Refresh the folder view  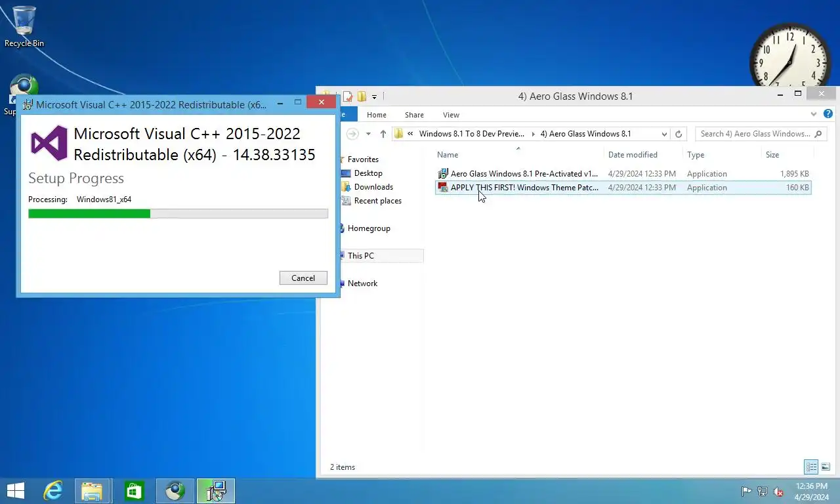click(x=679, y=134)
